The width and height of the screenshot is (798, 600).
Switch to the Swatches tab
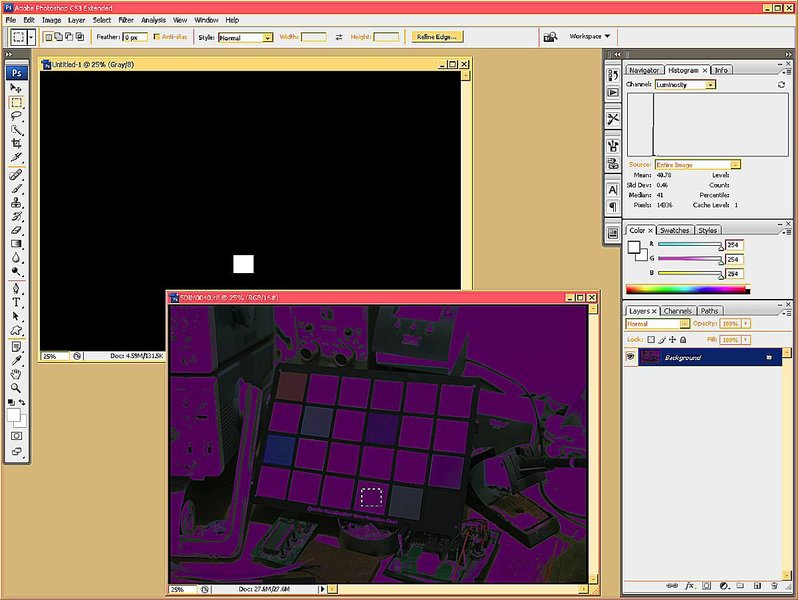pyautogui.click(x=674, y=230)
